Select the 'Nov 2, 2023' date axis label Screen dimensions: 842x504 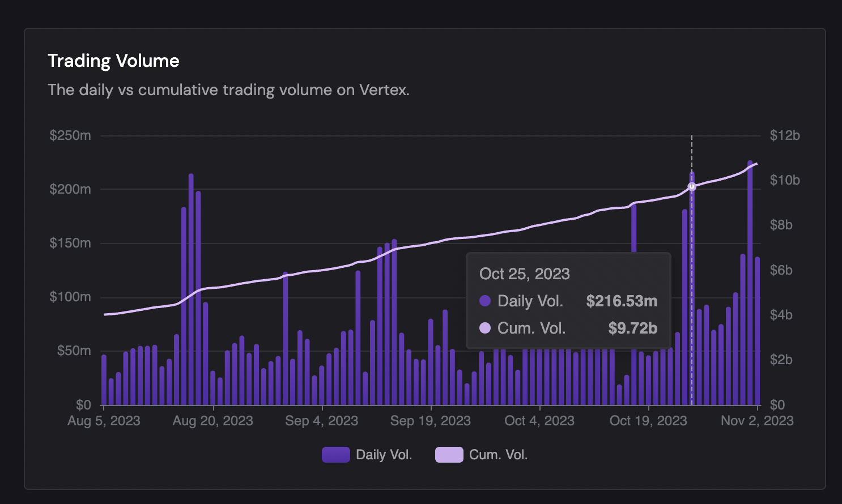point(757,421)
